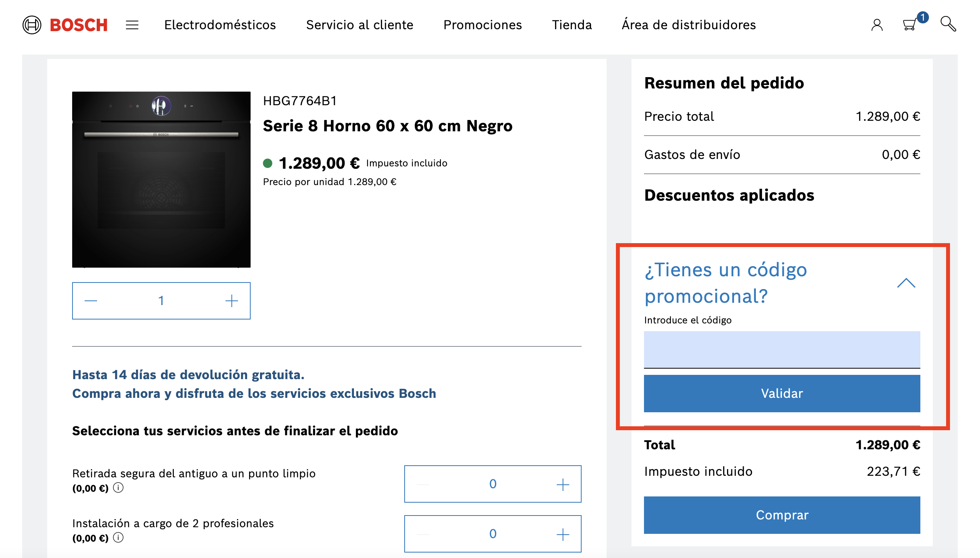Go to Promociones
Screen dimensions: 980x558
[x=482, y=25]
